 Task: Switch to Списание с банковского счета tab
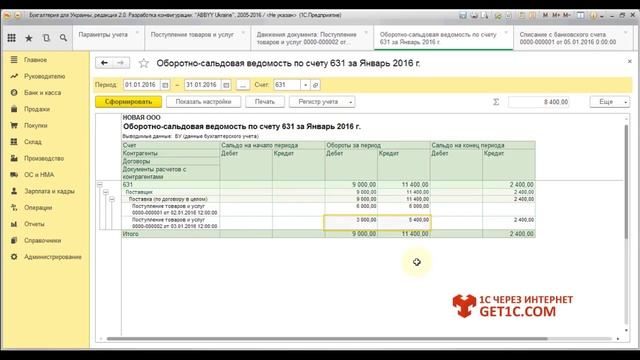pos(573,38)
